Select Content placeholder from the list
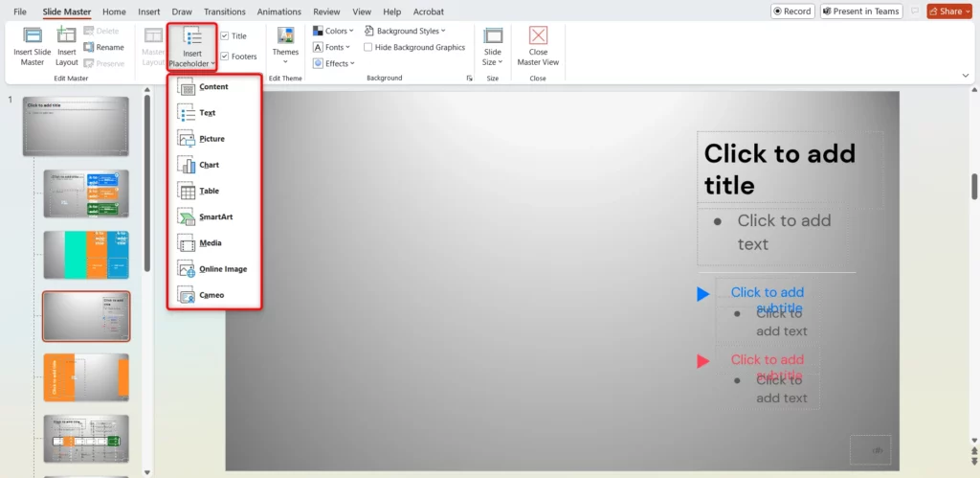 click(213, 87)
